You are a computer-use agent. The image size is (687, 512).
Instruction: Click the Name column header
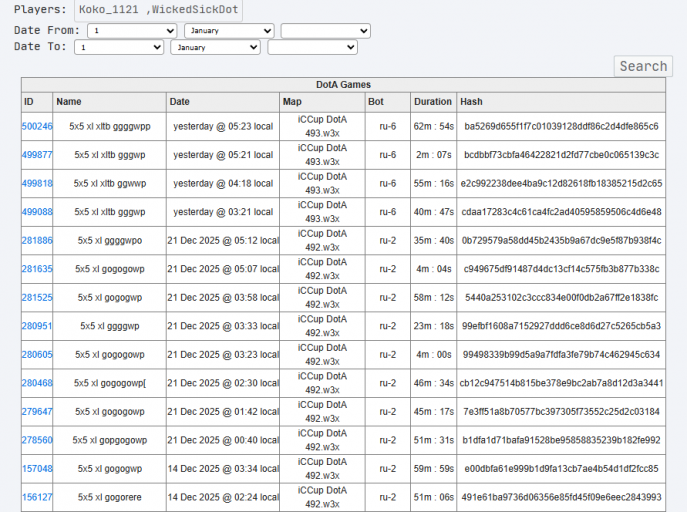click(109, 102)
